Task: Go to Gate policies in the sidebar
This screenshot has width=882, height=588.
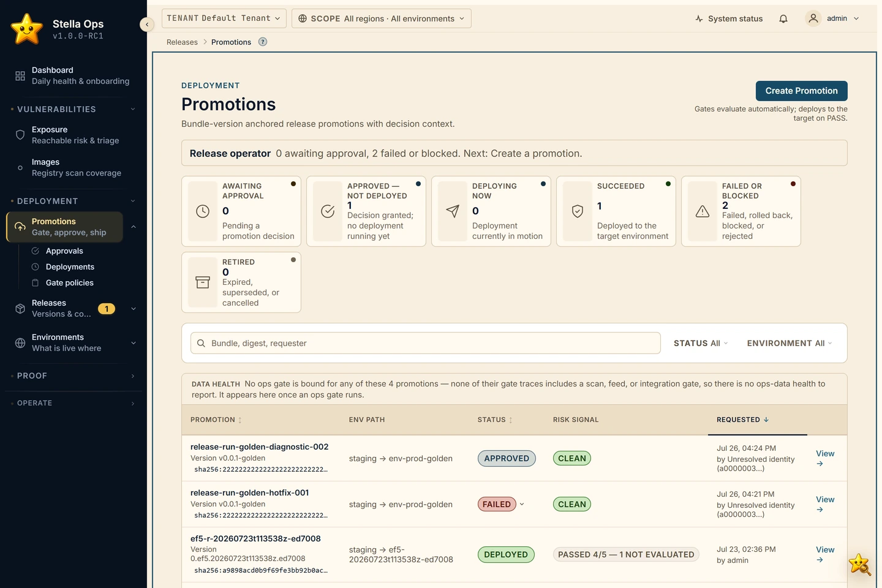Action: [70, 283]
